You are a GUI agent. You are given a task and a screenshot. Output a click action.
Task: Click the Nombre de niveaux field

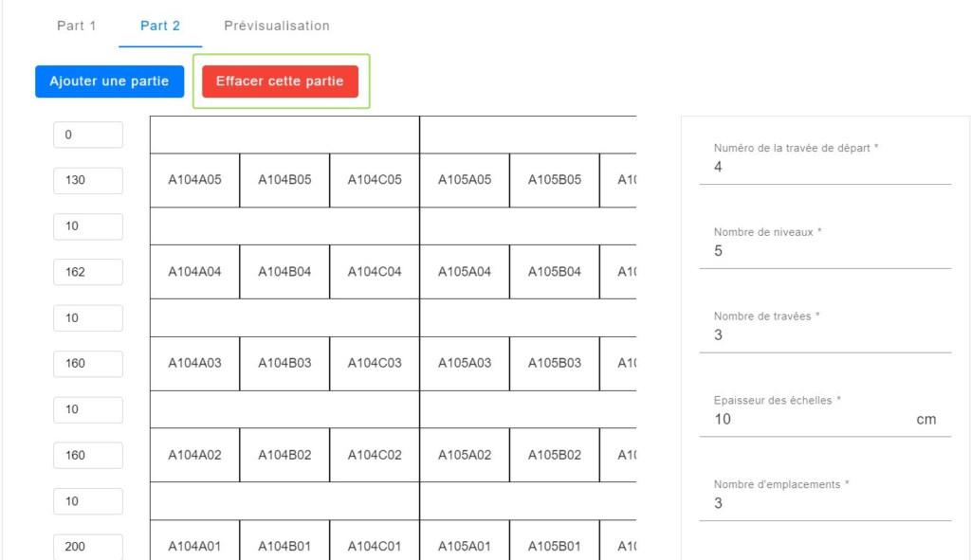[825, 251]
